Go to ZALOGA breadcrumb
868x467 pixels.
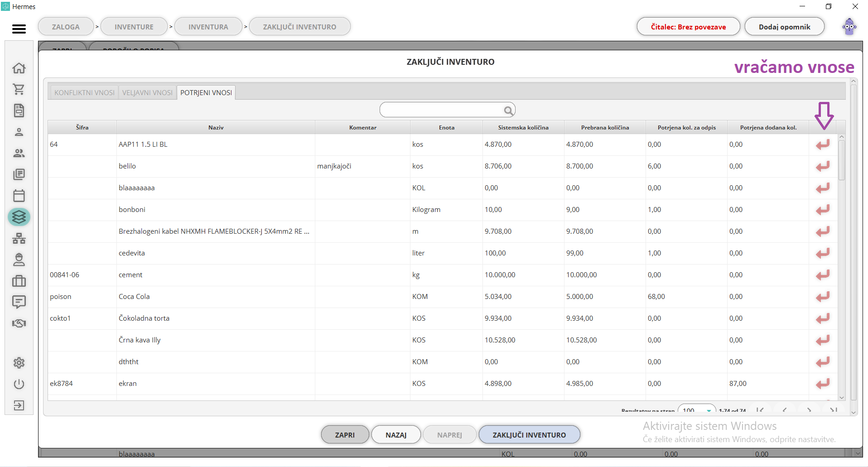(66, 27)
